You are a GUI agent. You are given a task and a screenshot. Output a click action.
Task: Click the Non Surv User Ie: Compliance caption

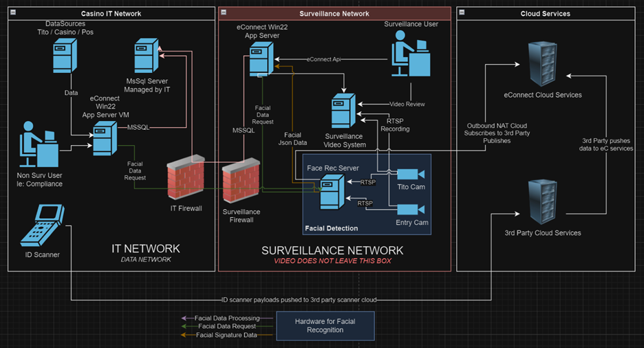tap(39, 180)
